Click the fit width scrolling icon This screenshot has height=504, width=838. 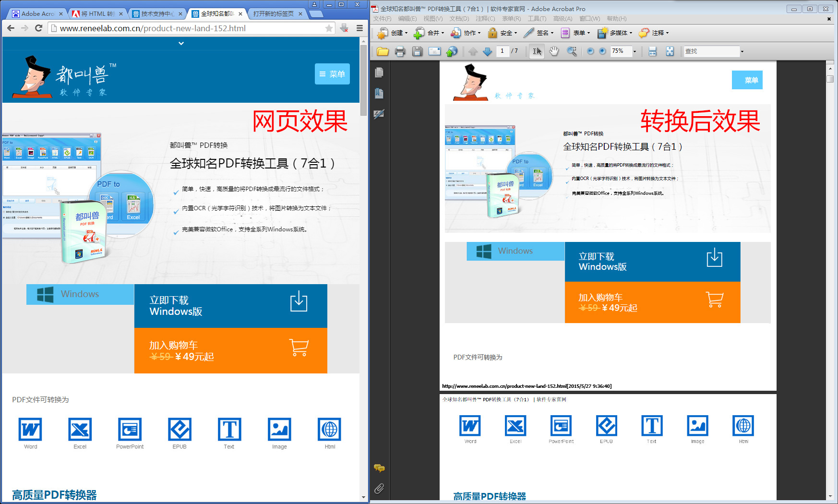[652, 51]
